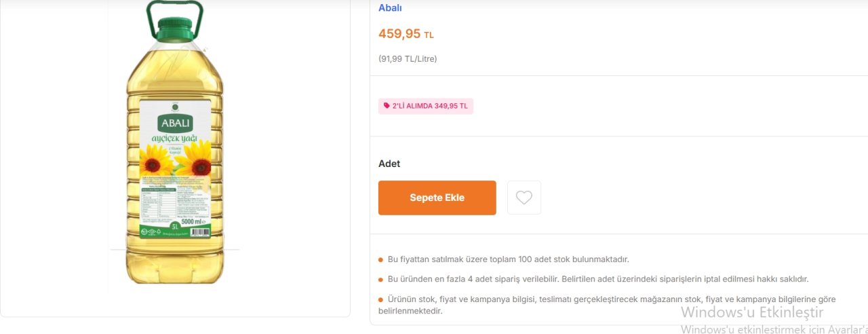Click the Adet quantity label
This screenshot has height=334, width=868.
pos(389,164)
